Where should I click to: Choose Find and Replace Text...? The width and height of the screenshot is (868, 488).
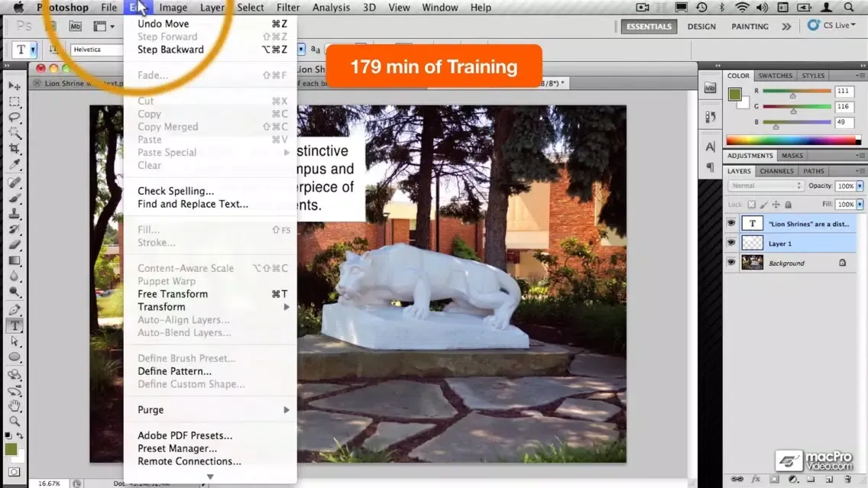click(210, 204)
